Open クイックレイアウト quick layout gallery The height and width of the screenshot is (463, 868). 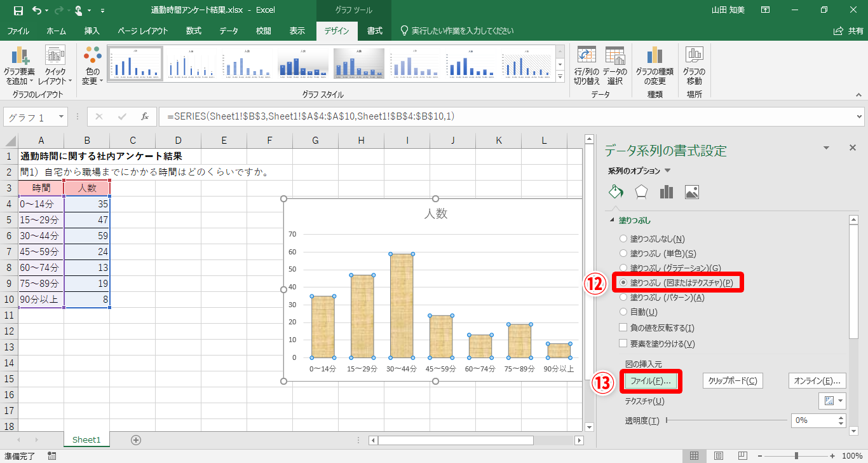click(55, 66)
